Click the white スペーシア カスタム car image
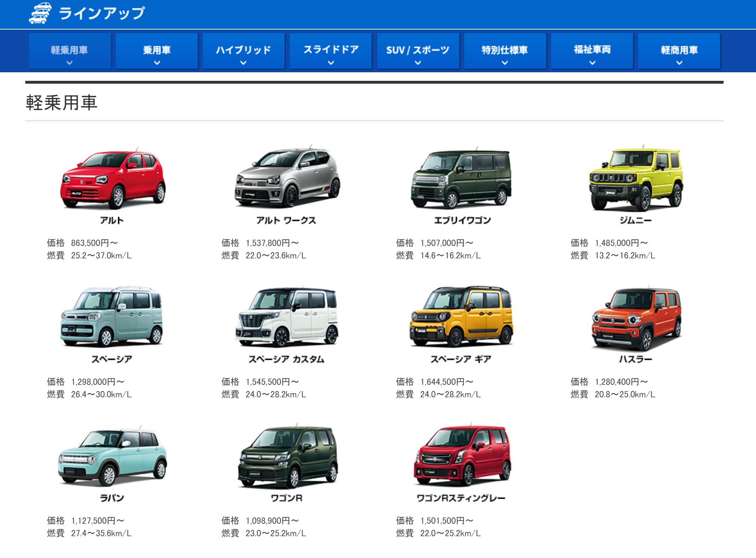Image resolution: width=756 pixels, height=558 pixels. (287, 318)
